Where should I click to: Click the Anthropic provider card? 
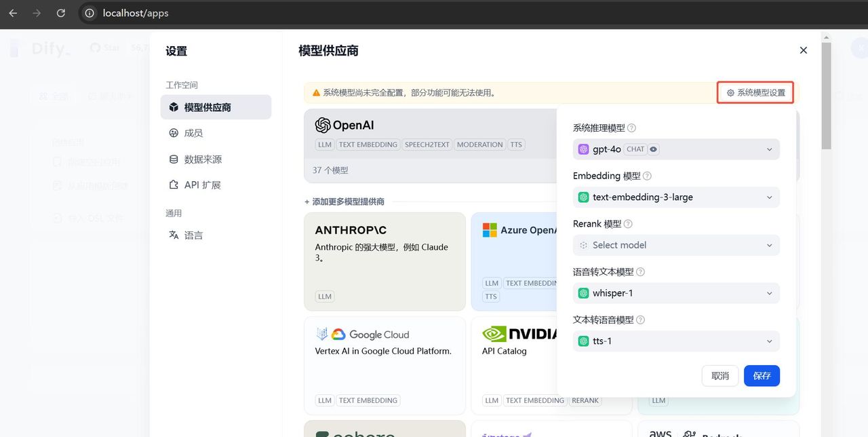click(384, 261)
